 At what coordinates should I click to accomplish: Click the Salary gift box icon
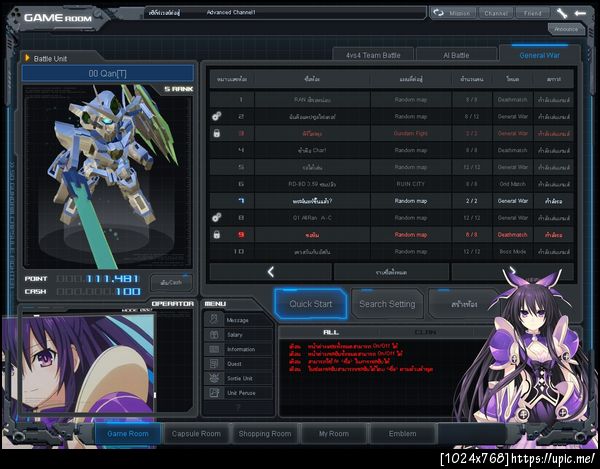click(214, 334)
